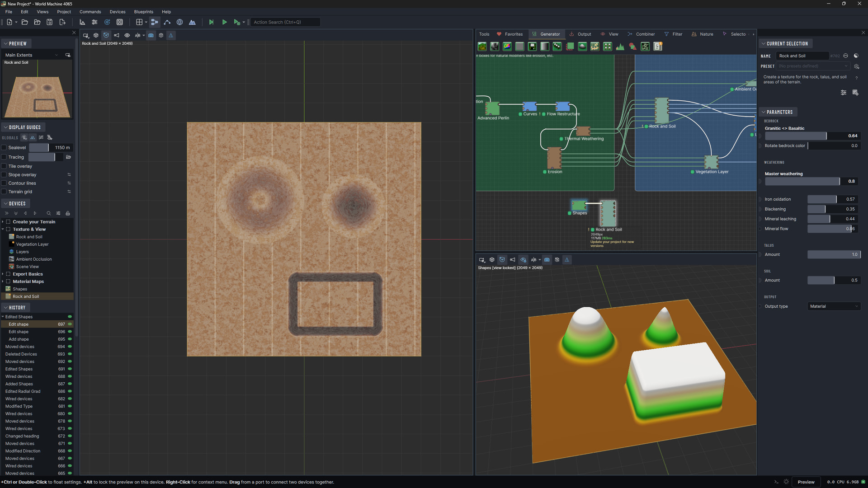Viewport: 868px width, 488px height.
Task: Enable the Tracing checkbox
Action: pos(4,157)
